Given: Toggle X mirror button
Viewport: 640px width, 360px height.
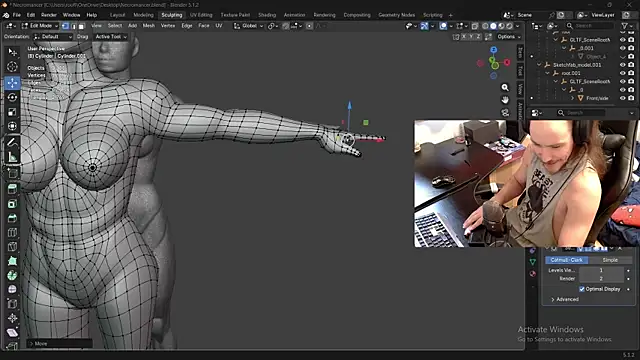Looking at the screenshot, I should (x=464, y=37).
